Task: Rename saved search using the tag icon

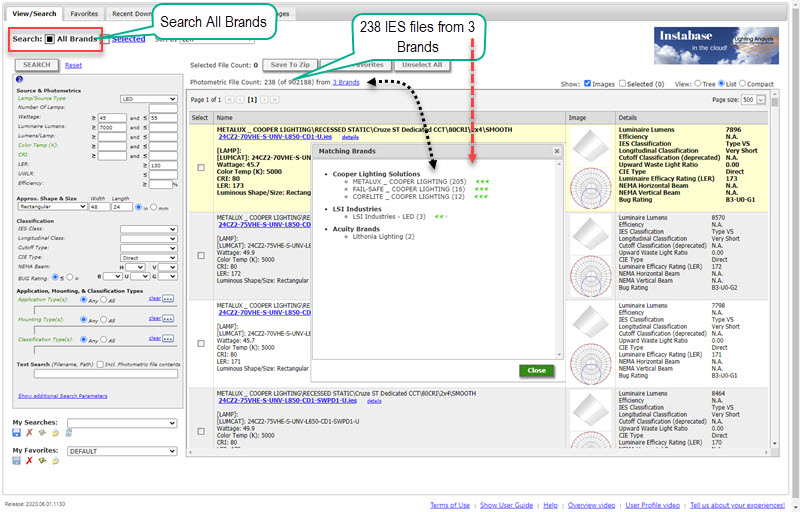Action: pyautogui.click(x=42, y=433)
